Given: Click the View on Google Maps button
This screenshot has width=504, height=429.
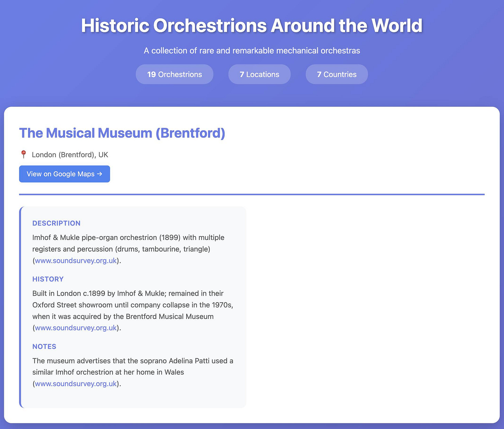Looking at the screenshot, I should pos(64,174).
